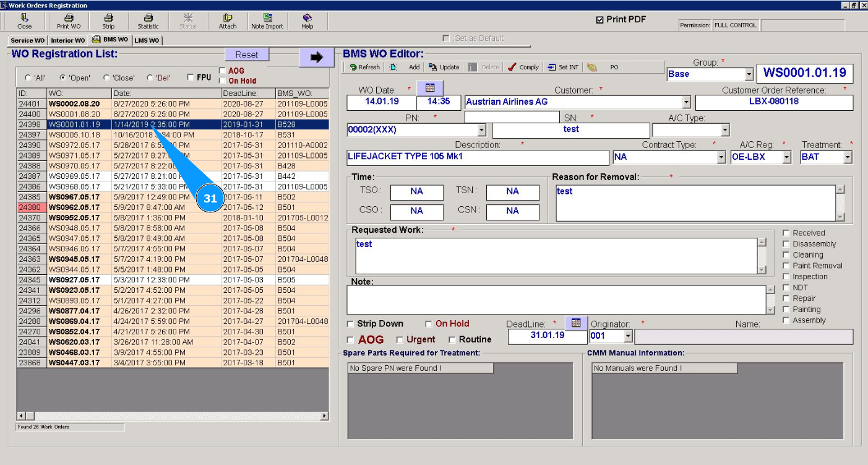Click the black right arrow button
This screenshot has height=465, width=868.
[316, 57]
